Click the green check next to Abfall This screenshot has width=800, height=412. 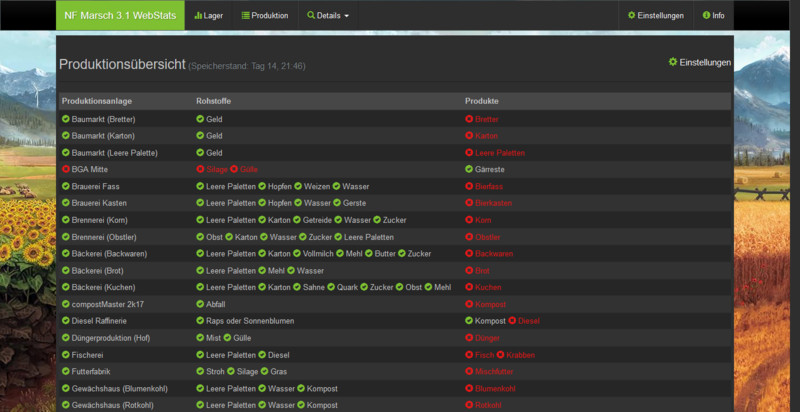tap(200, 304)
